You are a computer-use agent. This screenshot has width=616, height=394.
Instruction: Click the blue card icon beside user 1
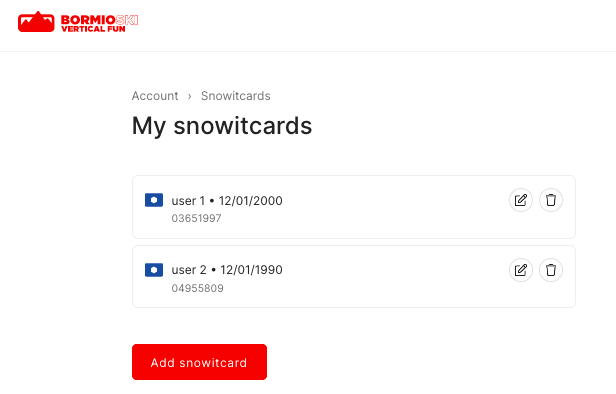[154, 200]
